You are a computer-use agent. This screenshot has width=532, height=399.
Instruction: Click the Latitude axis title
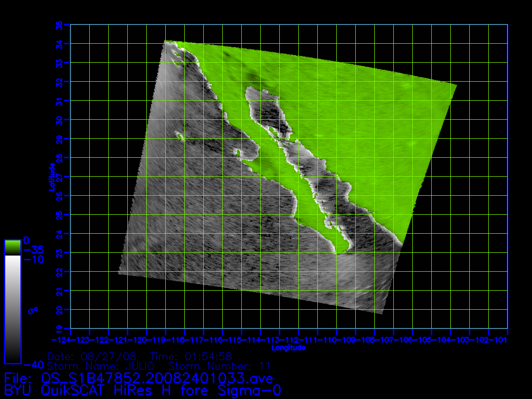pos(51,177)
